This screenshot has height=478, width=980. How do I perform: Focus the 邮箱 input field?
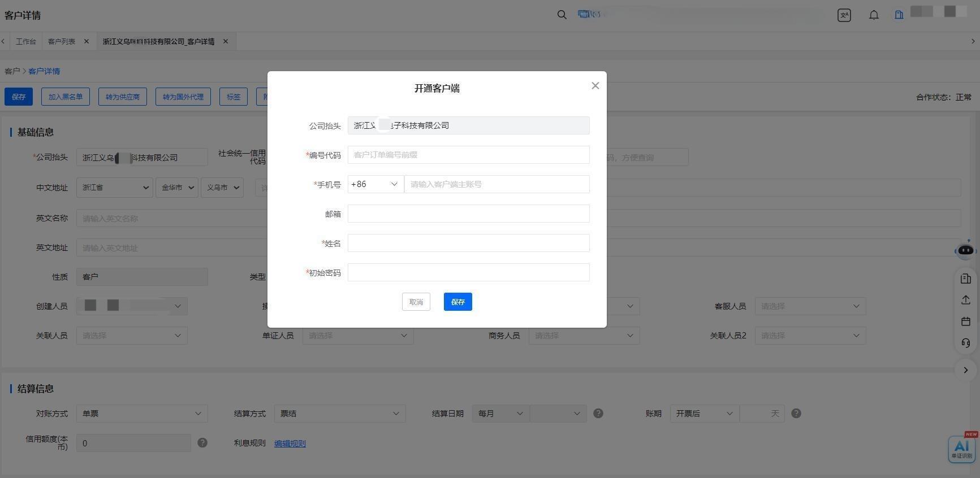point(468,214)
